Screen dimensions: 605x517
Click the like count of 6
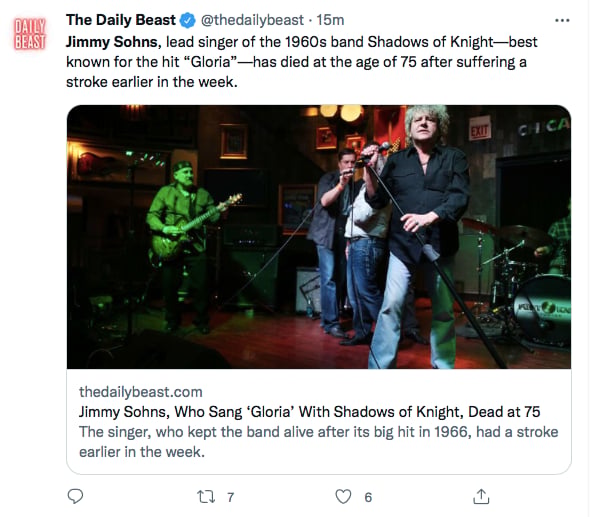368,497
